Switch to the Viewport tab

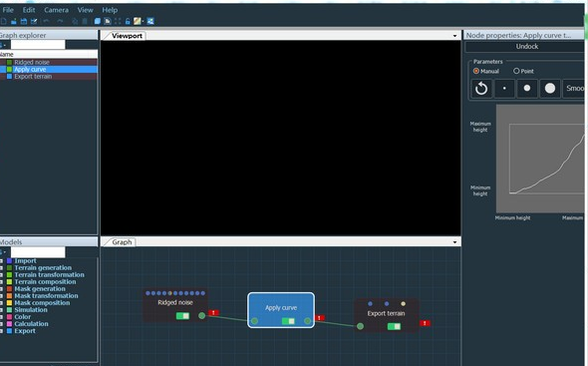point(126,36)
